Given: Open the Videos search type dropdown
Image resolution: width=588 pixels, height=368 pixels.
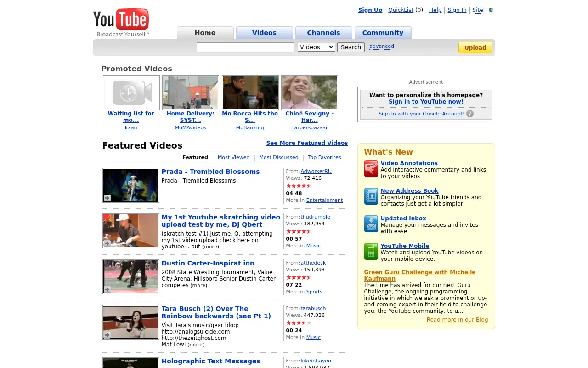Looking at the screenshot, I should [x=317, y=47].
